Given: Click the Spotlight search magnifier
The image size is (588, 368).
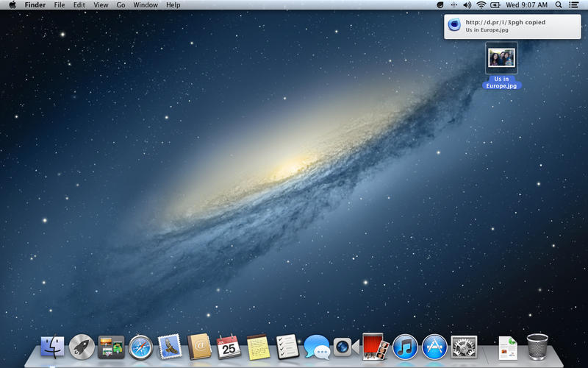Looking at the screenshot, I should [x=559, y=5].
